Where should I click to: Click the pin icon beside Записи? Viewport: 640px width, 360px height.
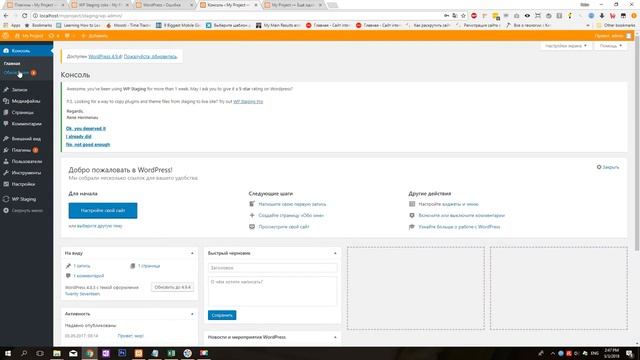[x=6, y=89]
